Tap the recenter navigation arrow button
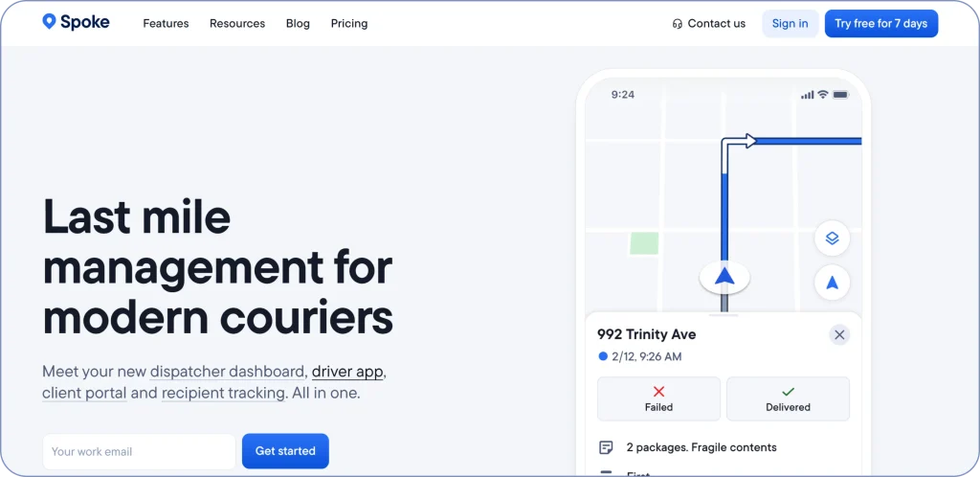980x477 pixels. point(832,283)
